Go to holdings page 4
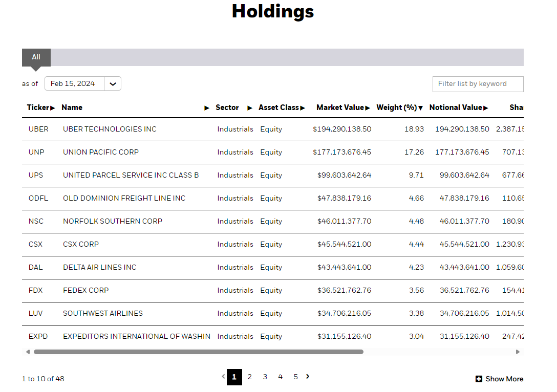 coord(280,377)
